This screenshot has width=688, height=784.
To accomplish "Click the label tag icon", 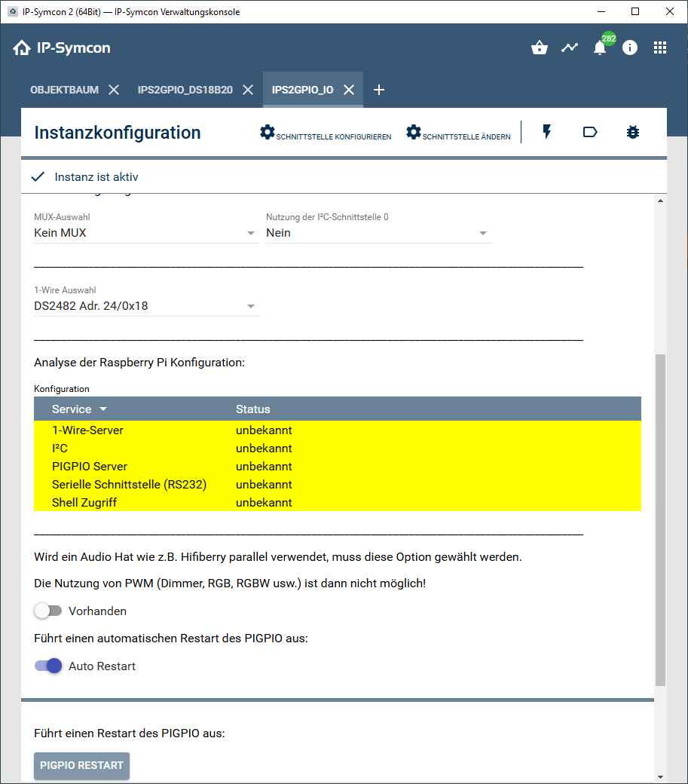I will click(590, 133).
